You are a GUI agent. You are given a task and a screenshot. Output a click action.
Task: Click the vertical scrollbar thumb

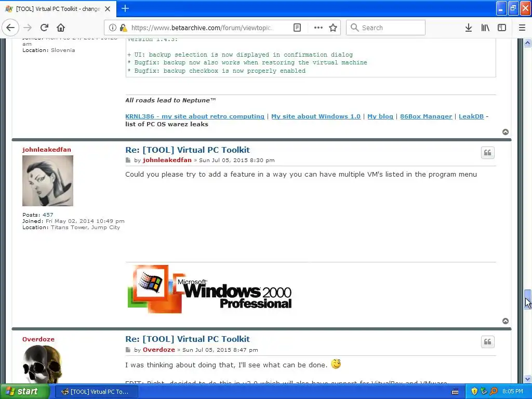click(528, 299)
